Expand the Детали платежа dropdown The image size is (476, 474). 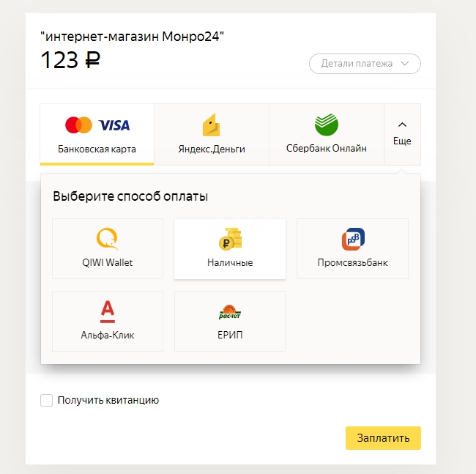tap(365, 64)
